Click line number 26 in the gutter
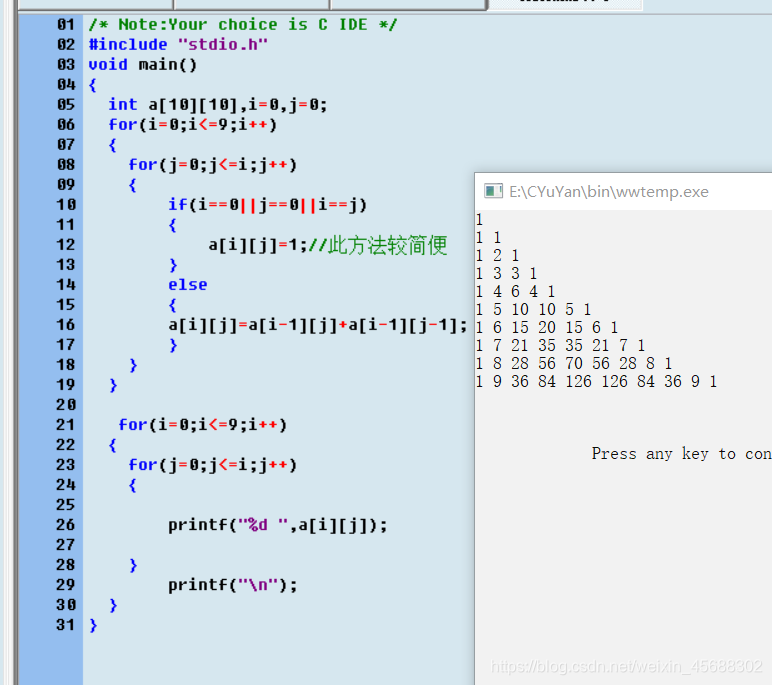 pos(66,525)
